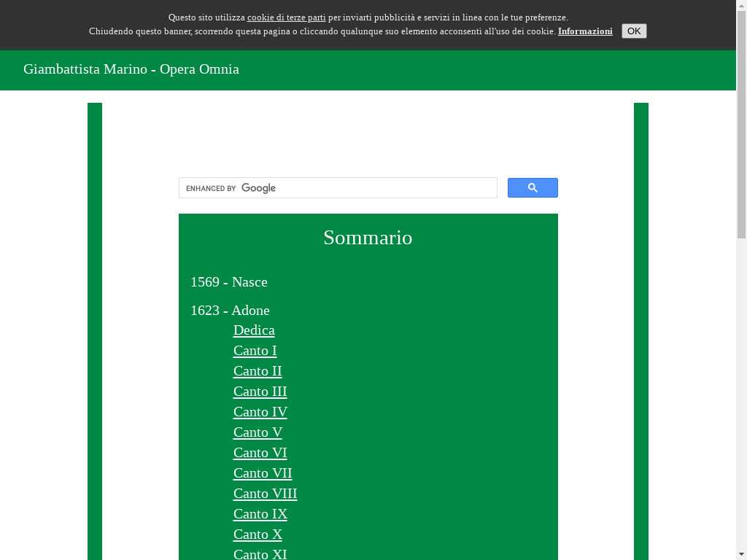Follow the 'cookie di terze parti' link
This screenshot has width=747, height=560.
click(x=286, y=17)
